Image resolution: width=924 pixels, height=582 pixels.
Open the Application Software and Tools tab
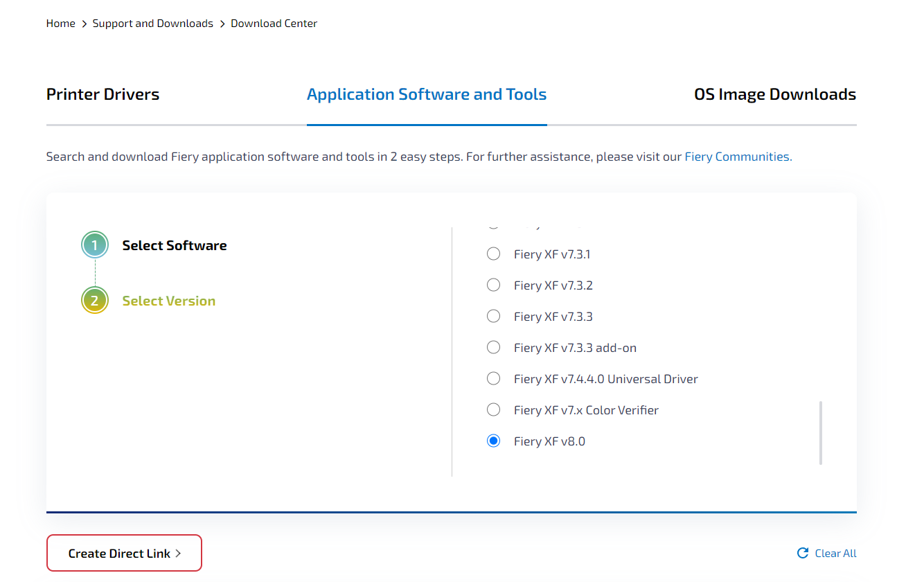[427, 95]
